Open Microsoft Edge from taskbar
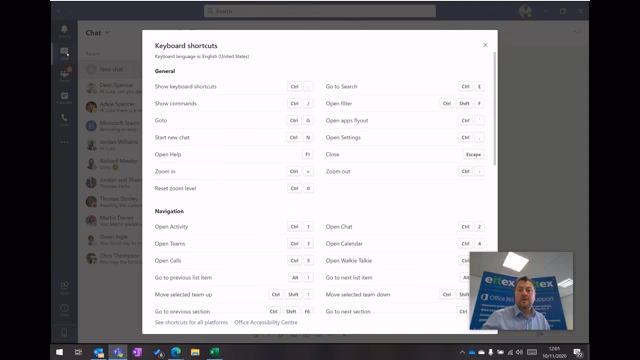The width and height of the screenshot is (640, 360). coord(176,352)
